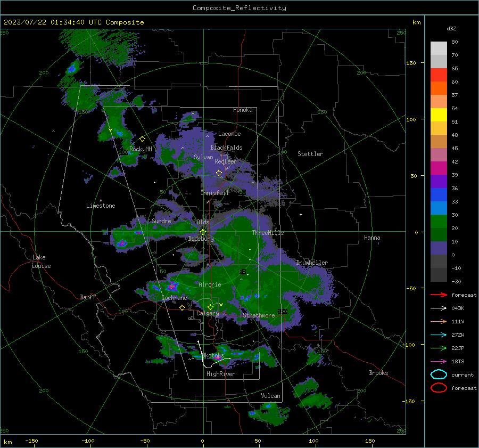Click the Hanna city label

[372, 238]
